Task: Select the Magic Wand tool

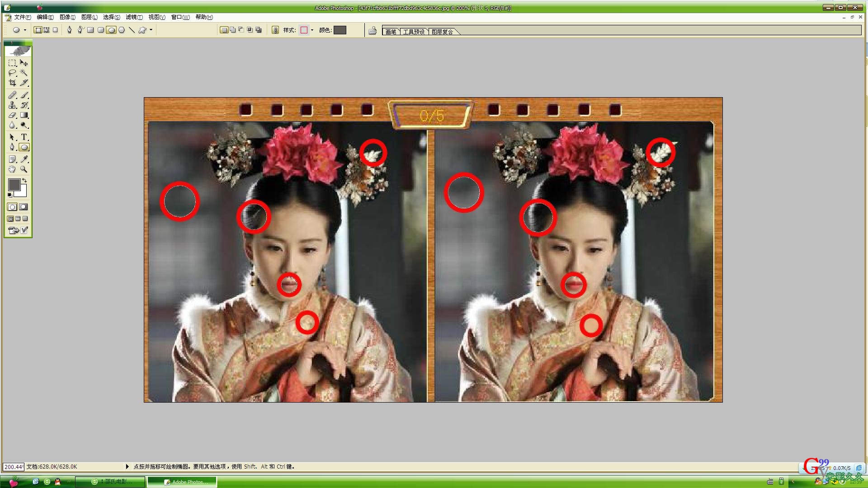Action: coord(24,73)
